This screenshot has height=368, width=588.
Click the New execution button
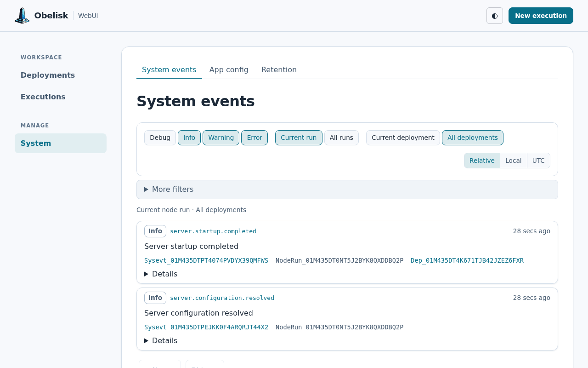[x=541, y=16]
